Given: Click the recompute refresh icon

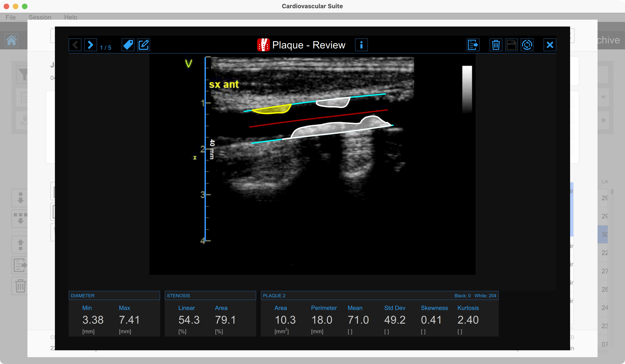Looking at the screenshot, I should [x=527, y=45].
